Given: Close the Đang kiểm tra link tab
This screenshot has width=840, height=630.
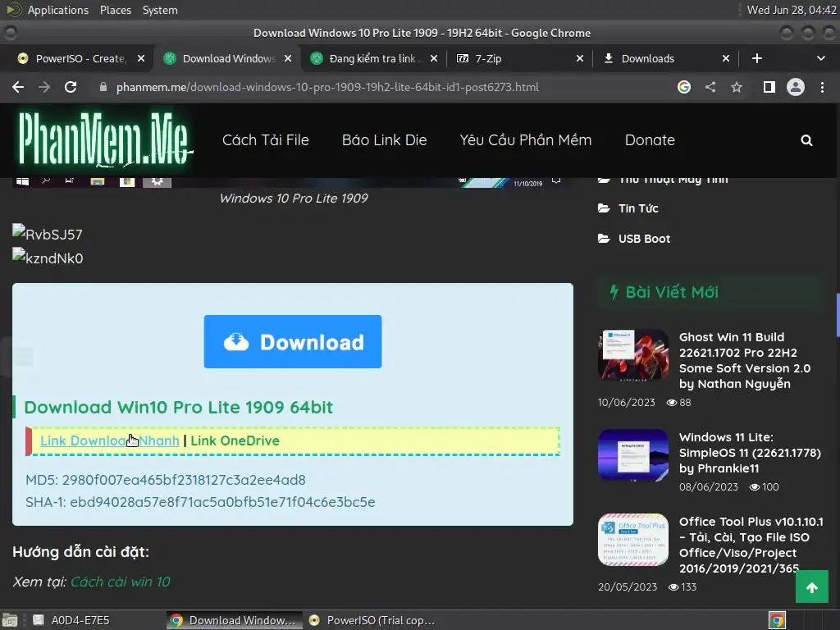Looking at the screenshot, I should (434, 58).
